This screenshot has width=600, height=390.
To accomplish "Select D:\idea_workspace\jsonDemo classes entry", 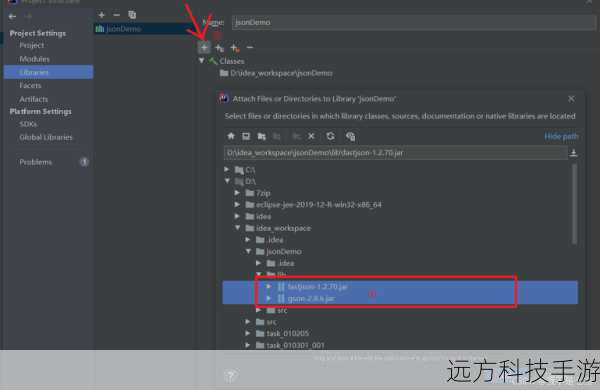I will [276, 73].
